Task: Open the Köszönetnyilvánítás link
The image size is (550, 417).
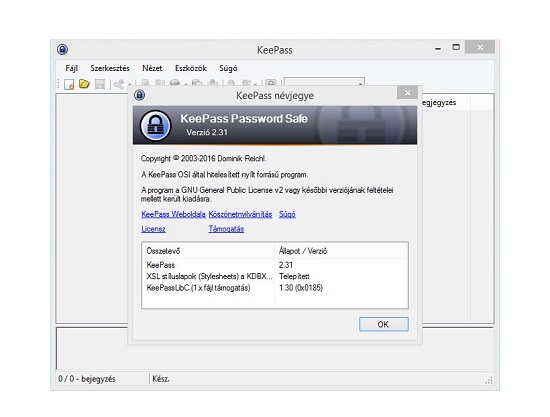Action: click(240, 214)
